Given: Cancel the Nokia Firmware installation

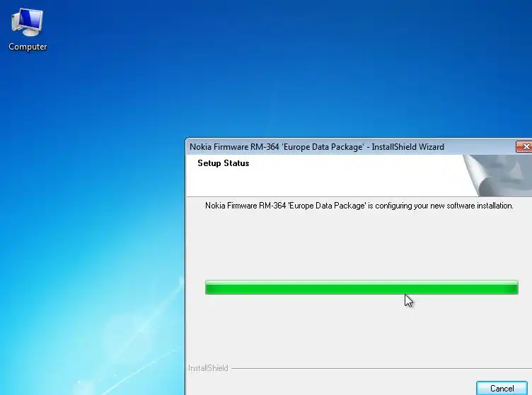Looking at the screenshot, I should [x=502, y=388].
